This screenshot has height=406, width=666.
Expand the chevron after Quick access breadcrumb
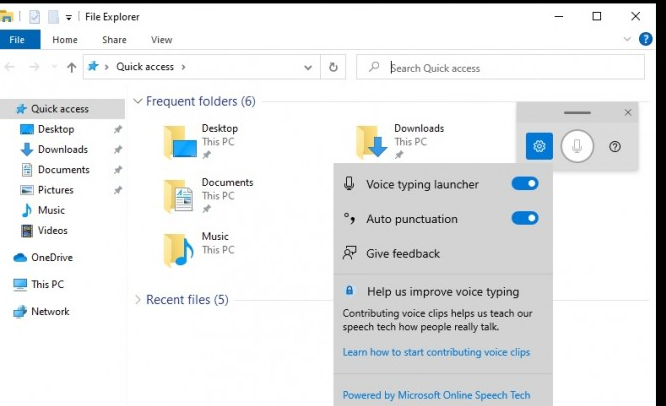(183, 67)
